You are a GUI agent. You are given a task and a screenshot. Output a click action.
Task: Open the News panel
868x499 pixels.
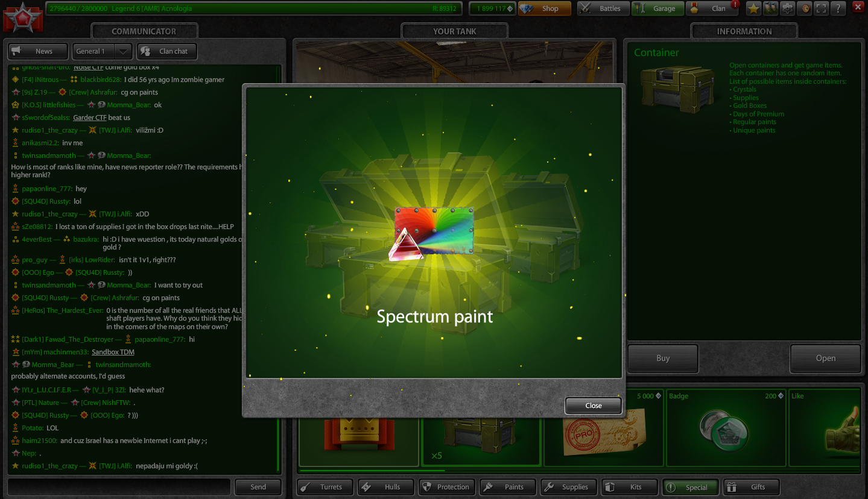point(39,51)
